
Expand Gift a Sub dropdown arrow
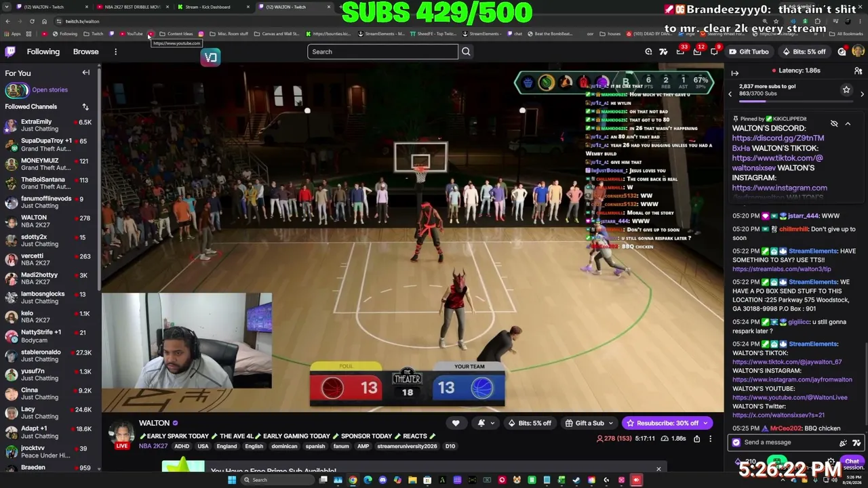(610, 423)
